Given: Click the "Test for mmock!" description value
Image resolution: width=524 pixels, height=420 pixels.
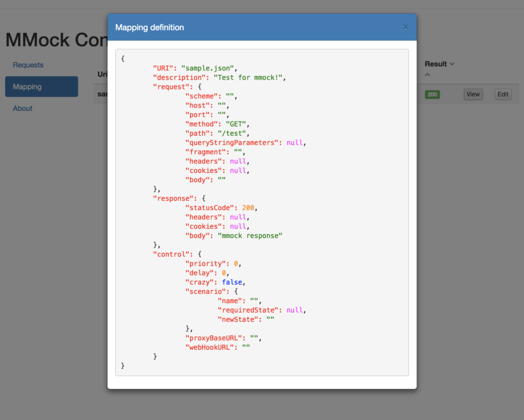Looking at the screenshot, I should tap(248, 77).
